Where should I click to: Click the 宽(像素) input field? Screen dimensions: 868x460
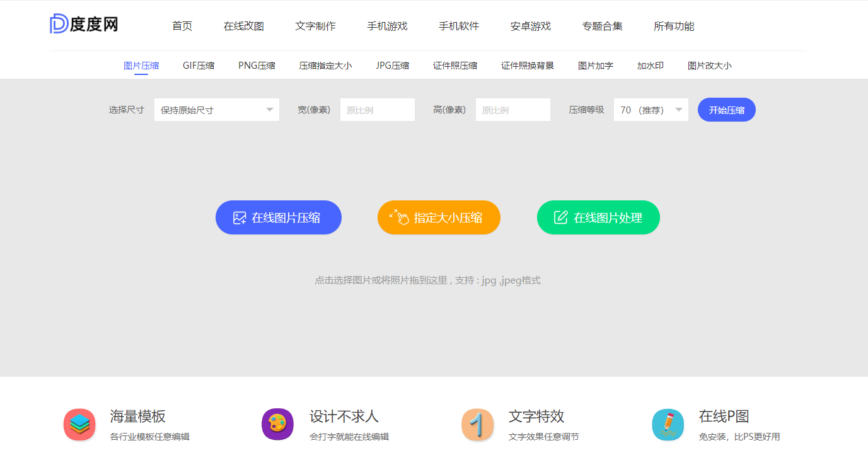tap(377, 109)
